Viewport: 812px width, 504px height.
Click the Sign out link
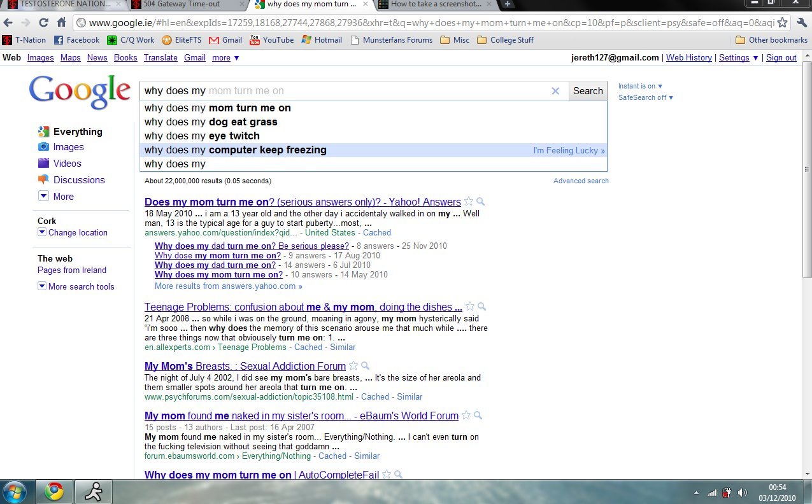781,57
